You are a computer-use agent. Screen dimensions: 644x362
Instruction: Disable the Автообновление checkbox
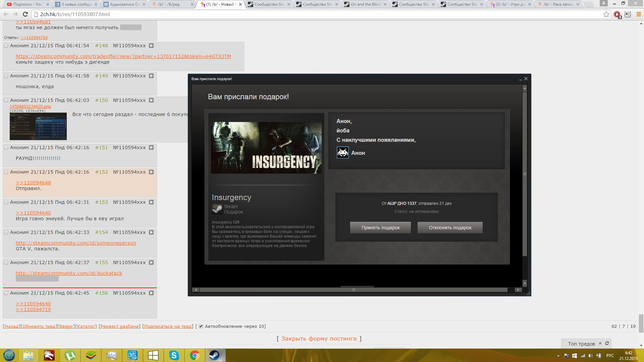pyautogui.click(x=201, y=326)
